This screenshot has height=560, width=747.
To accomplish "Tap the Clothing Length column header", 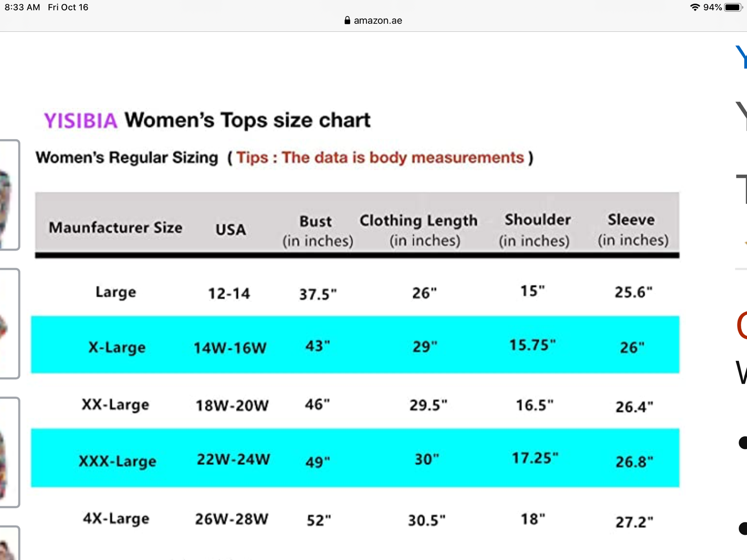I will 419,230.
